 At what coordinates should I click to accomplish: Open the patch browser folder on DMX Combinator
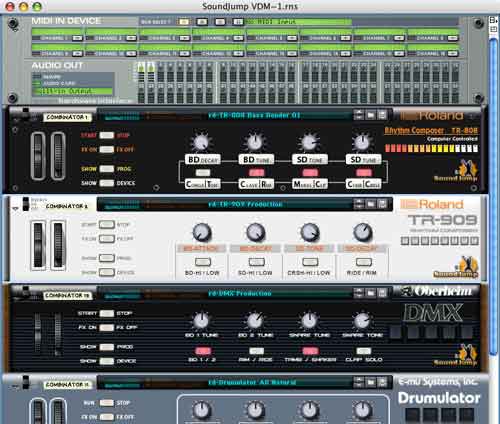point(371,293)
